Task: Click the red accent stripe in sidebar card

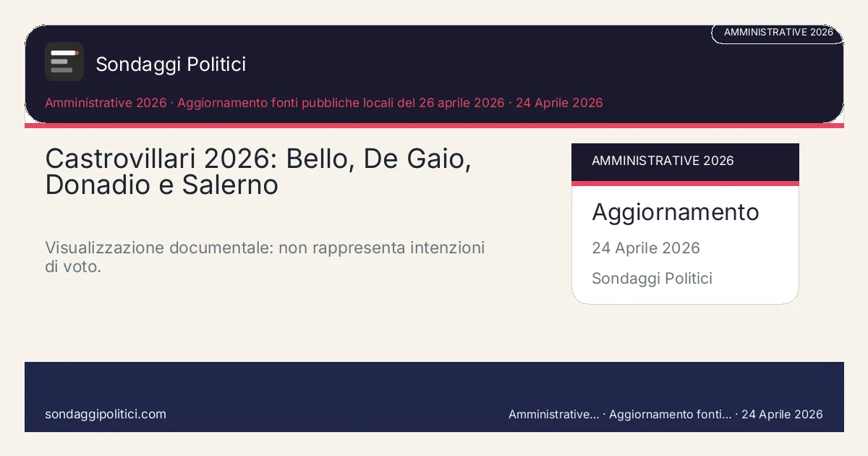Action: pos(685,184)
